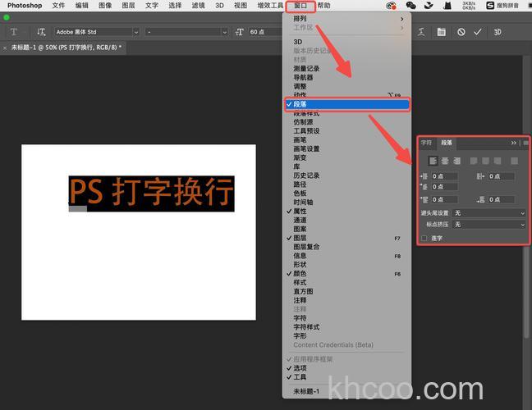Cancel current text edits with circle-slash icon

pos(461,32)
